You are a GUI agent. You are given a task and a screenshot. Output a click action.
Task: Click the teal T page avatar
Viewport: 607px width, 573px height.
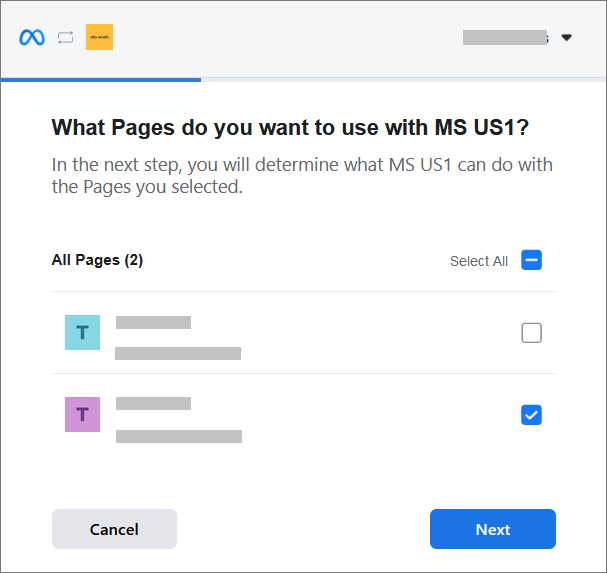(82, 333)
